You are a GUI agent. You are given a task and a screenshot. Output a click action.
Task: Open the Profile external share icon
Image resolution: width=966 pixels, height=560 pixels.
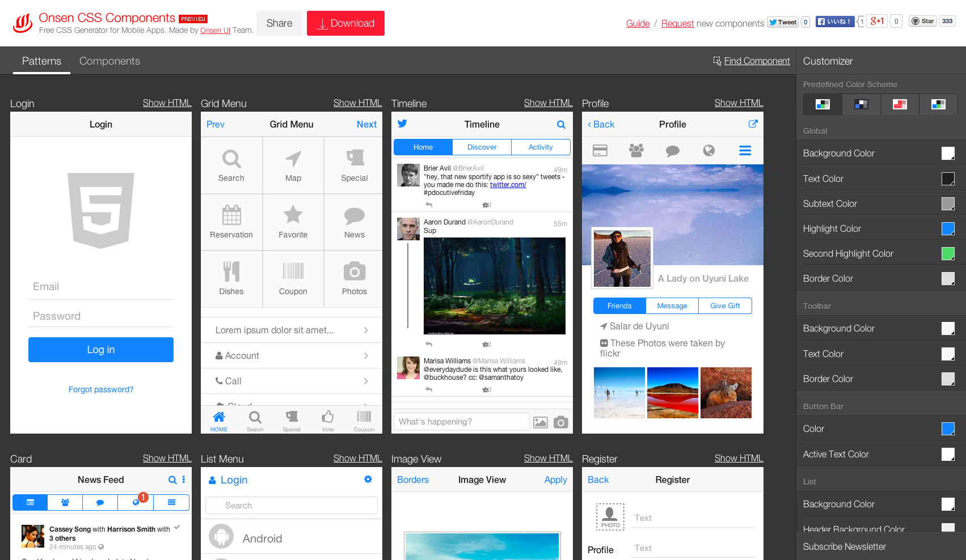pyautogui.click(x=753, y=124)
